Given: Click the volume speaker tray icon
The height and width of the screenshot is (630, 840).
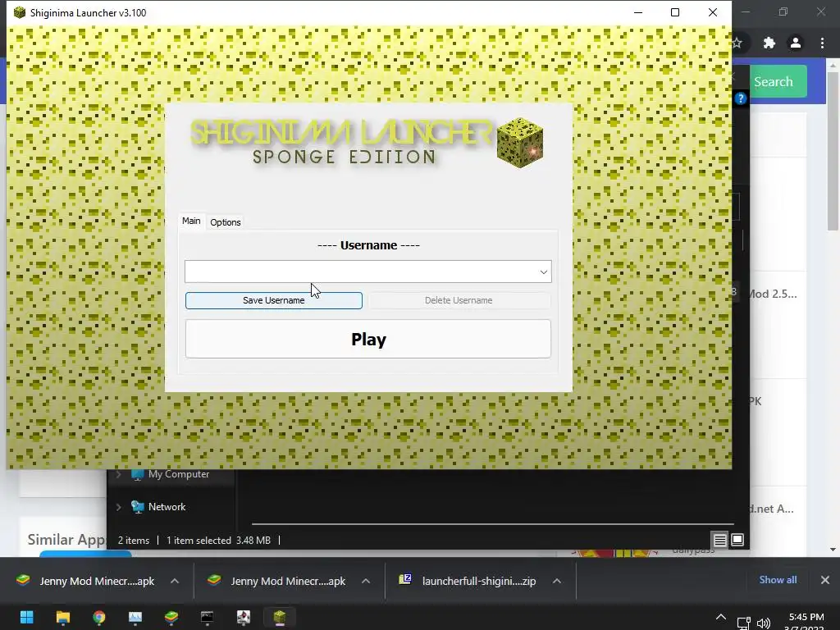Looking at the screenshot, I should click(764, 623).
